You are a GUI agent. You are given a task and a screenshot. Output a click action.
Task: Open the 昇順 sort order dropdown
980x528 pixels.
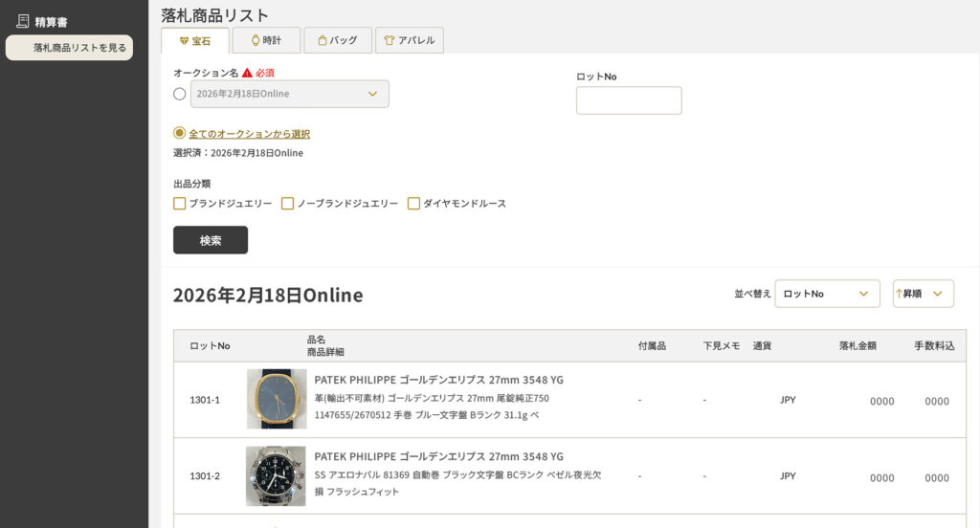(x=924, y=294)
